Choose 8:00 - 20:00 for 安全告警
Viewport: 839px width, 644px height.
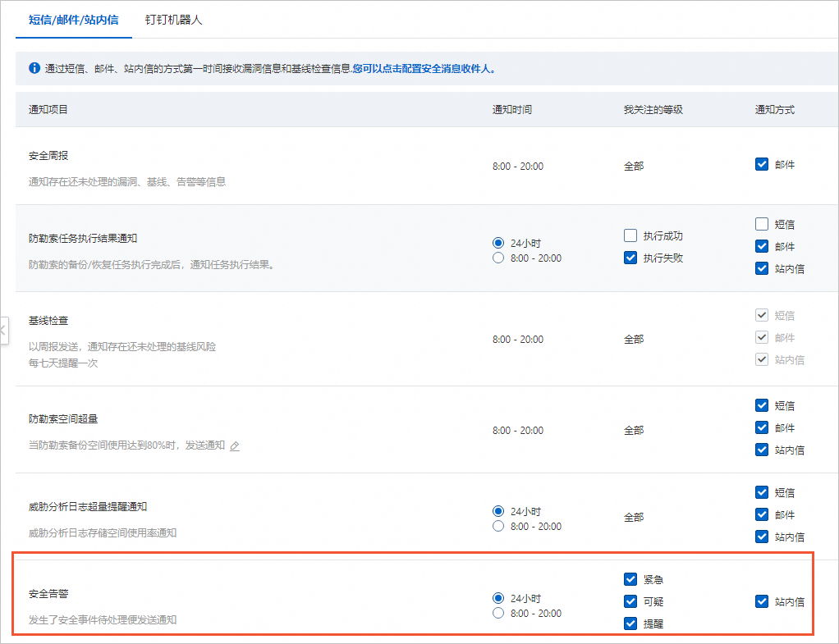tap(498, 614)
